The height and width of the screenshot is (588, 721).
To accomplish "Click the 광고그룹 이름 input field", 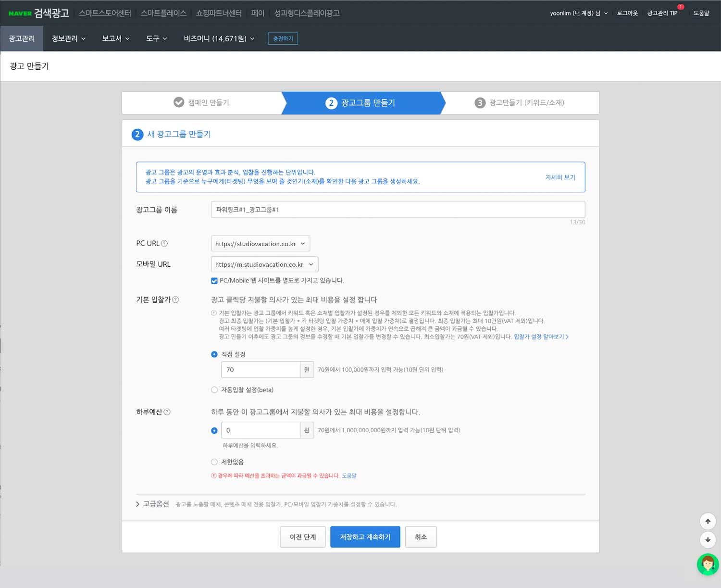I will pos(398,210).
